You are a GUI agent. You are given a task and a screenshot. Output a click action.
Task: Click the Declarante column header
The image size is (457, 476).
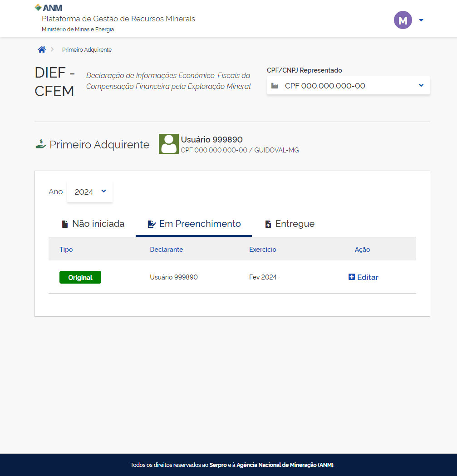(x=166, y=250)
